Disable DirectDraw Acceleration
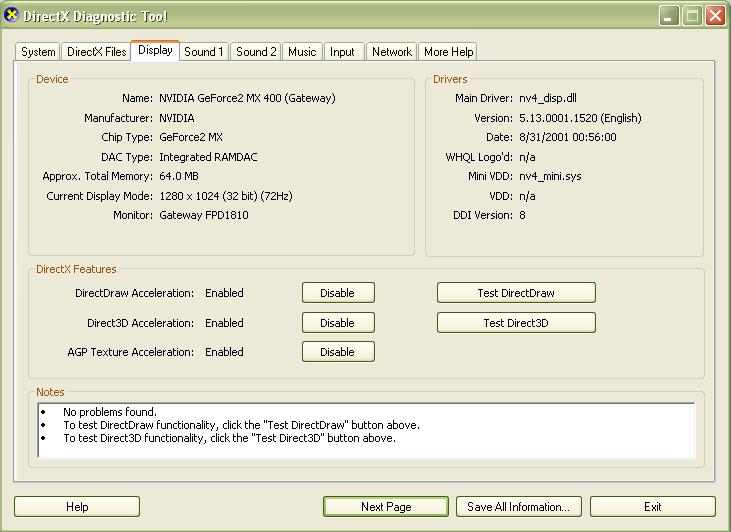Screen dimensions: 731x532 coord(338,293)
